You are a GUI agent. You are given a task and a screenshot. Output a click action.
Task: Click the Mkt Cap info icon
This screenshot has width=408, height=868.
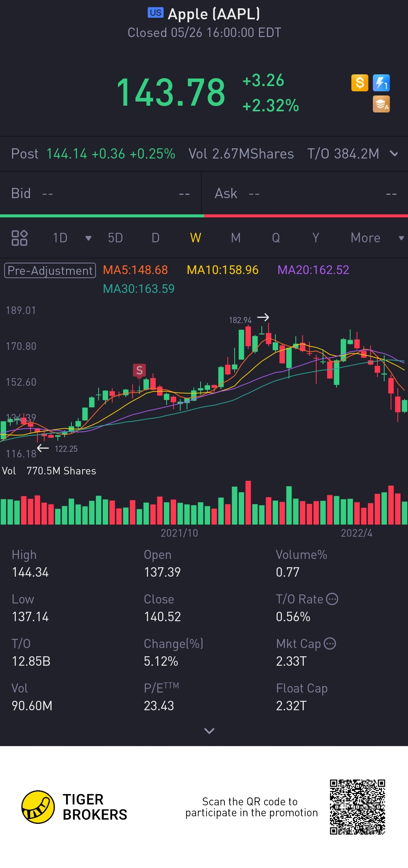[330, 643]
